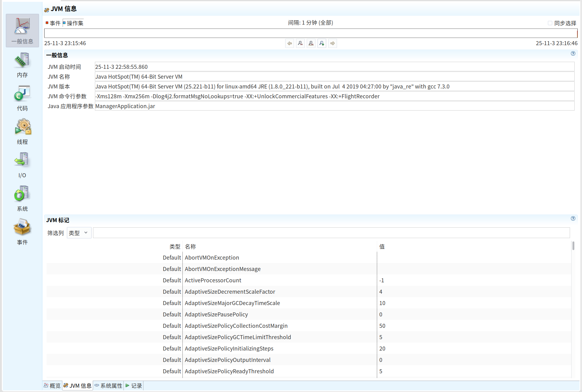582x392 pixels.
Task: Open the 事件 (Events) tab group in sidebar
Action: [22, 232]
